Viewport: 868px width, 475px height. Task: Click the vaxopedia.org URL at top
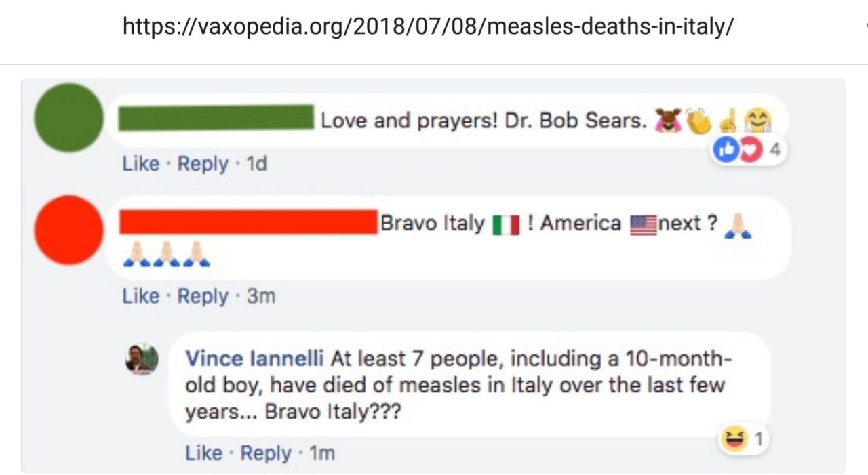(428, 27)
